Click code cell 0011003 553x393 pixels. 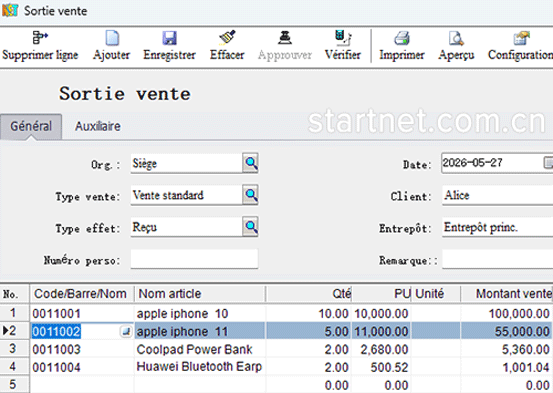coord(82,350)
